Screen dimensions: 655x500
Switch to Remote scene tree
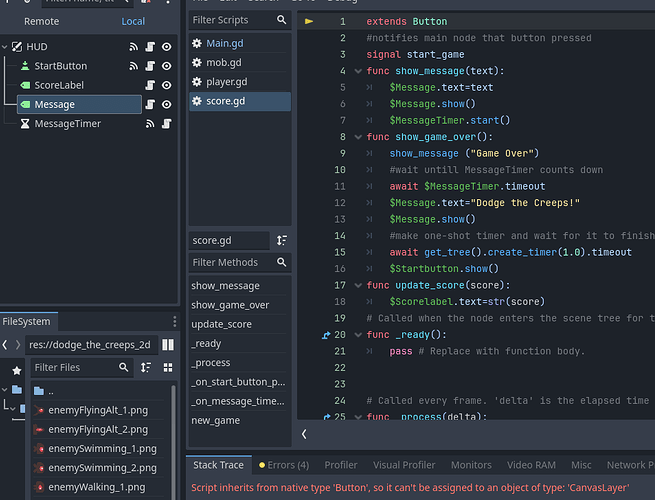(x=41, y=21)
